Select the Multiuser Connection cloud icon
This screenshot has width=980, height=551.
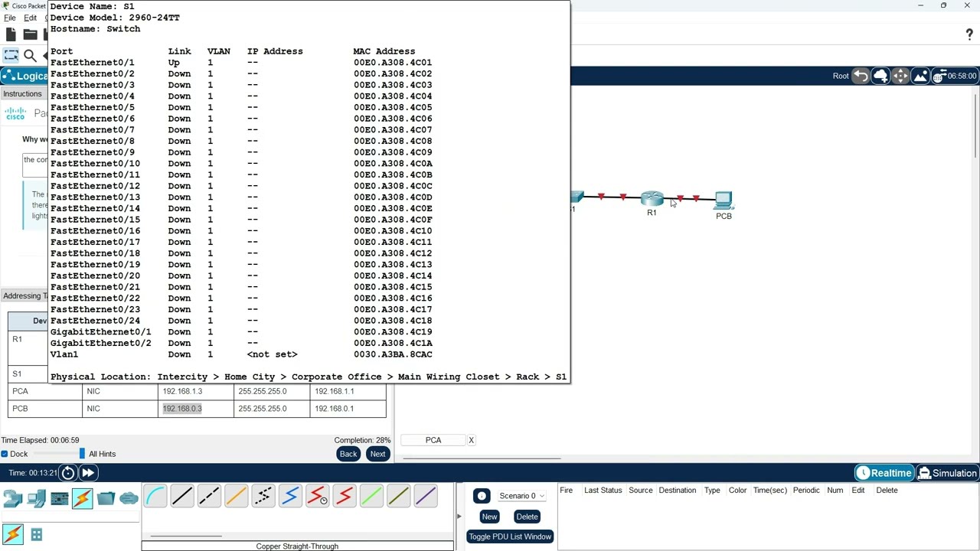[129, 499]
